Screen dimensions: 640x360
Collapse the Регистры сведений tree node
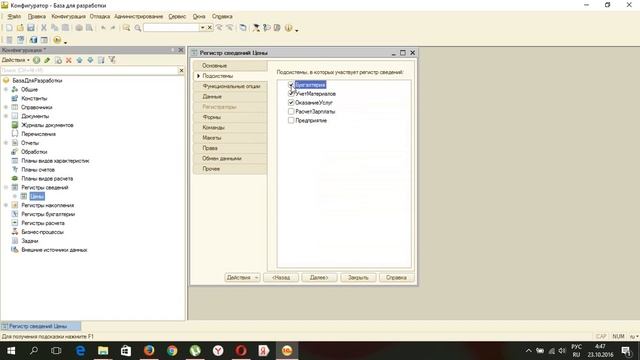(6, 187)
